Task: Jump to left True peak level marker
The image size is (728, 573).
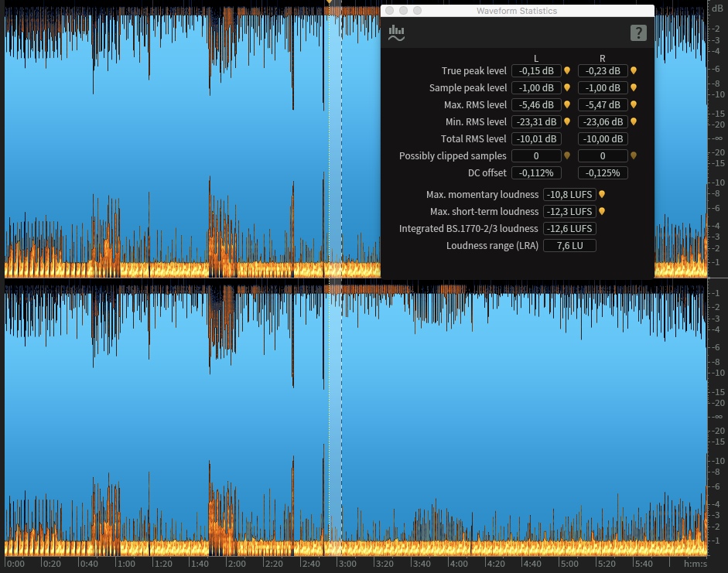Action: (567, 70)
